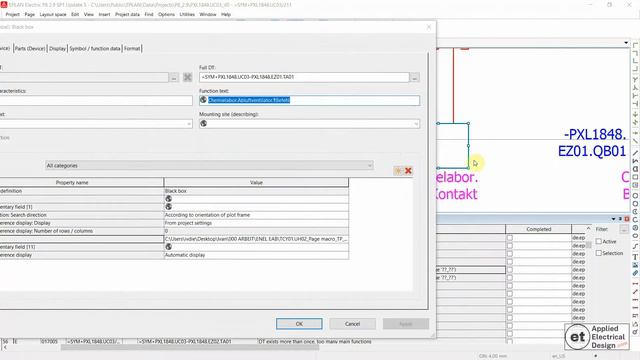Tick the Completed checkbox in first message row
The width and height of the screenshot is (640, 360).
pyautogui.click(x=509, y=238)
